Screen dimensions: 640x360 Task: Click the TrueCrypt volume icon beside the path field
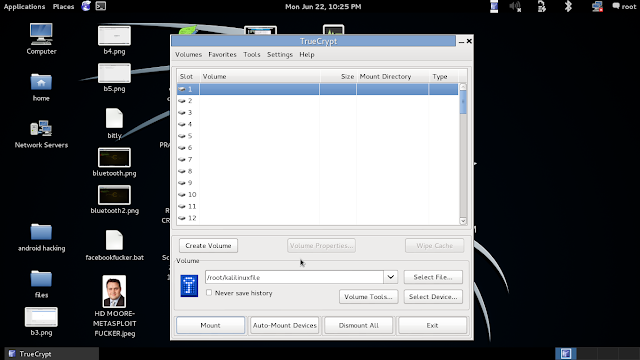[x=189, y=286]
